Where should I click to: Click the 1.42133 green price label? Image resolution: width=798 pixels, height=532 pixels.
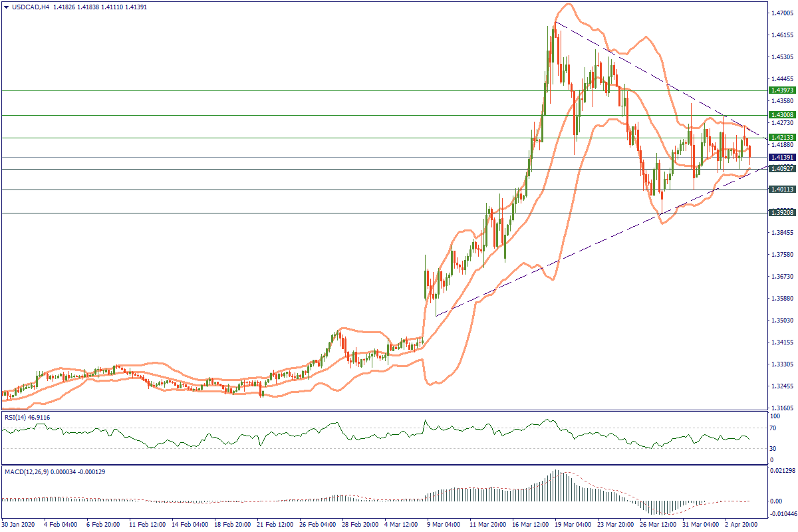779,138
